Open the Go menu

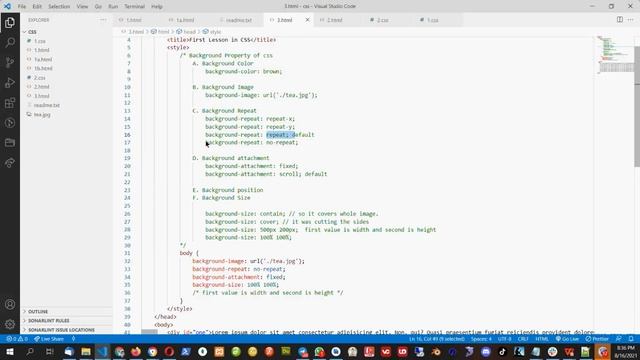(x=98, y=7)
